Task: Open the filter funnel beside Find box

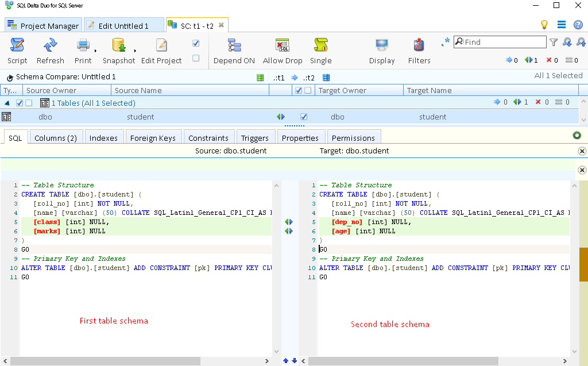Action: [553, 41]
